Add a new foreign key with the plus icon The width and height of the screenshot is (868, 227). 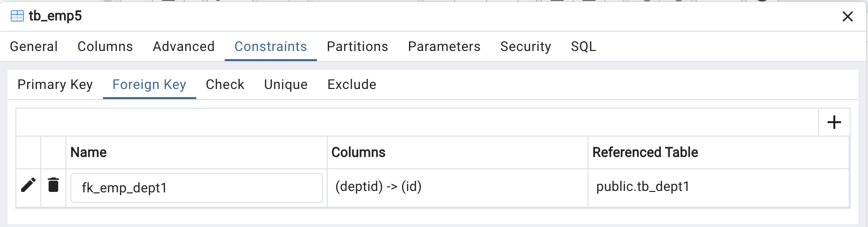point(834,122)
